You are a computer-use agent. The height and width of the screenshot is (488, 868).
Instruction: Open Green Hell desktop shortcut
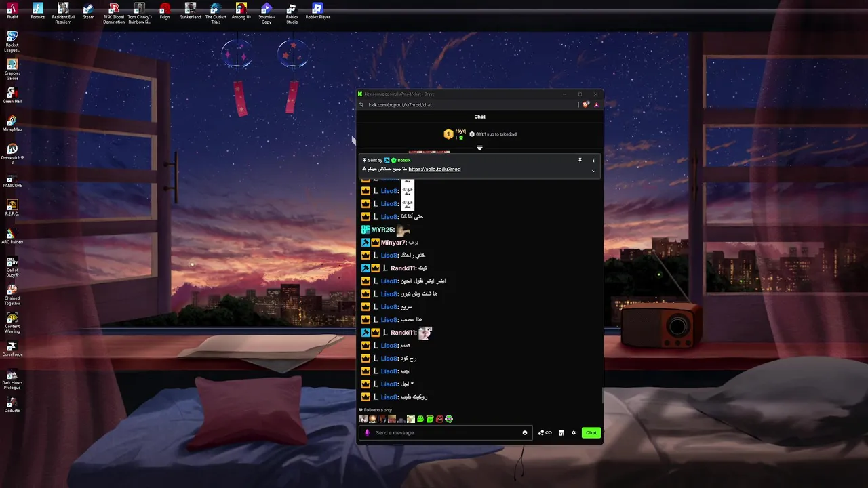[12, 95]
